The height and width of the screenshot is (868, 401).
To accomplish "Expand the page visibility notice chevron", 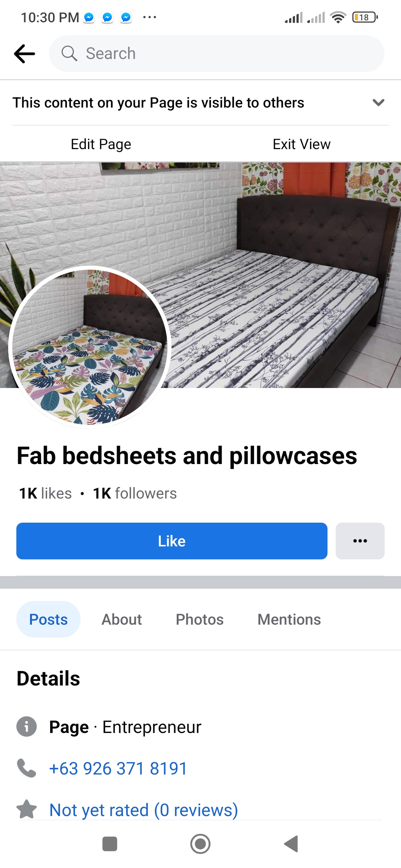I will pyautogui.click(x=378, y=102).
